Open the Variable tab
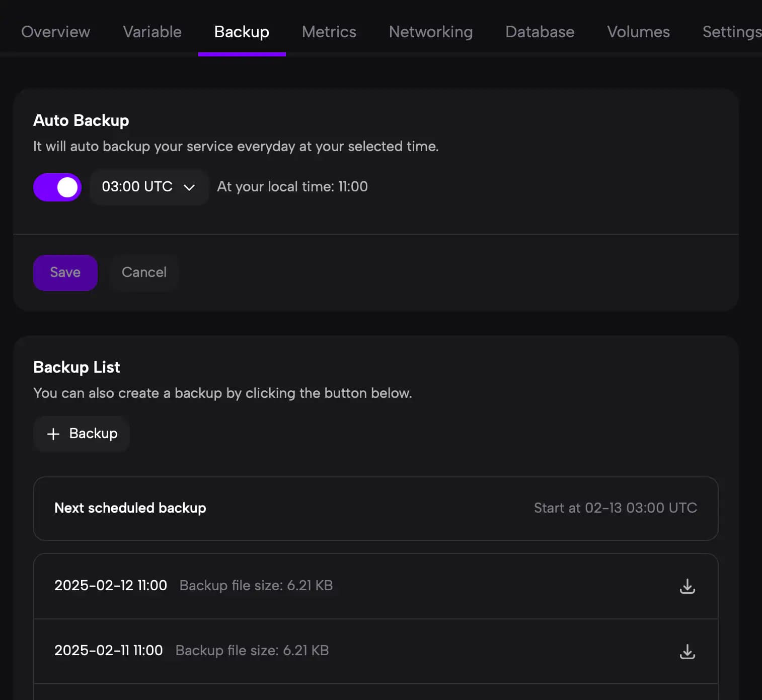Viewport: 762px width, 700px height. tap(153, 32)
